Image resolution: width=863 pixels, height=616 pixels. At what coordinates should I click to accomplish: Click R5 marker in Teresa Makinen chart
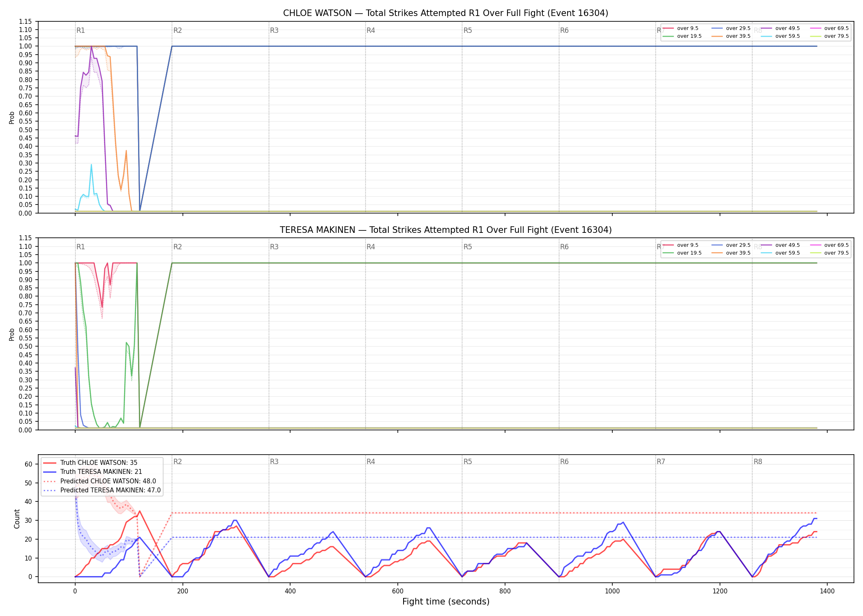pyautogui.click(x=468, y=247)
